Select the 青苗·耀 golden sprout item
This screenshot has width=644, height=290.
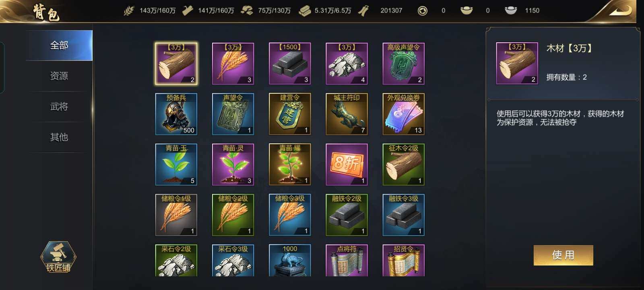(x=290, y=164)
